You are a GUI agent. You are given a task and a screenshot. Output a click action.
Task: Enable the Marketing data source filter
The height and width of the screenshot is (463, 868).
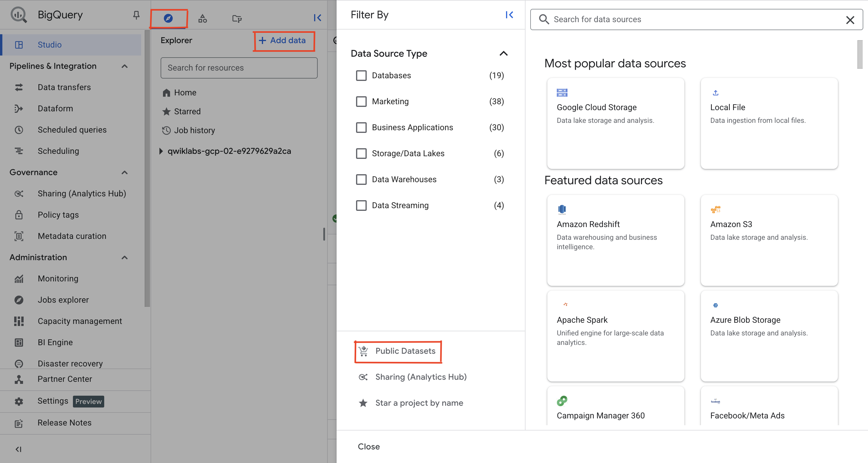coord(361,101)
